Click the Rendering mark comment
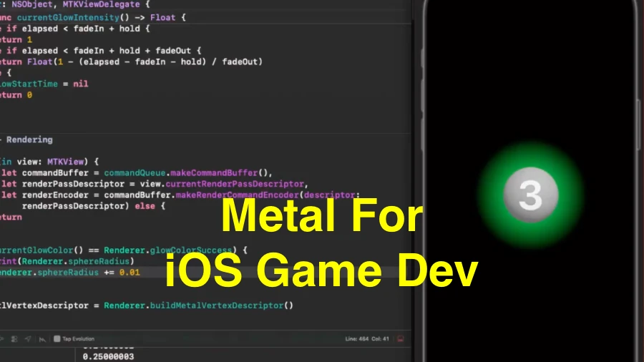 pyautogui.click(x=29, y=140)
